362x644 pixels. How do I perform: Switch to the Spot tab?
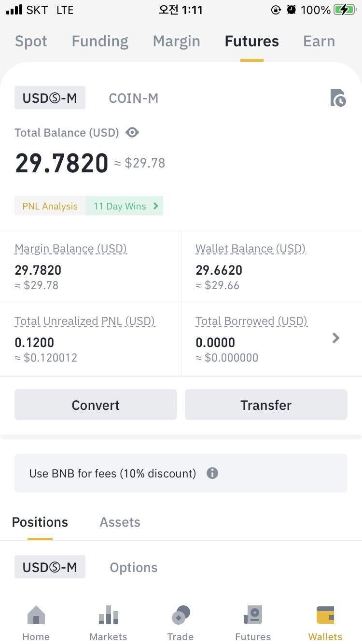click(x=31, y=42)
